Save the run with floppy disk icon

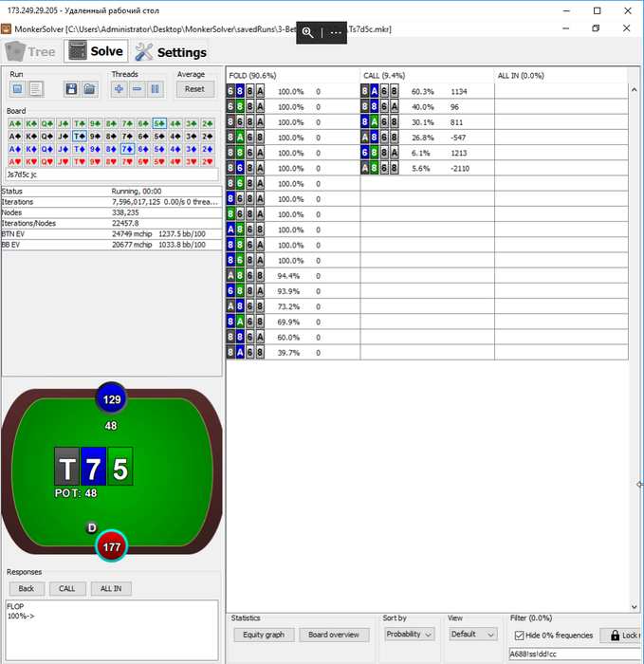click(71, 89)
